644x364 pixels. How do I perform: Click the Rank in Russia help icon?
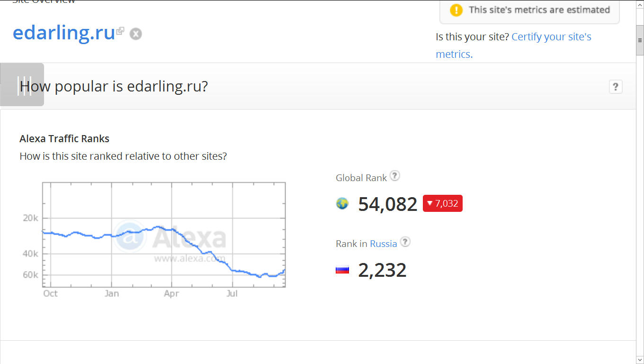(405, 242)
